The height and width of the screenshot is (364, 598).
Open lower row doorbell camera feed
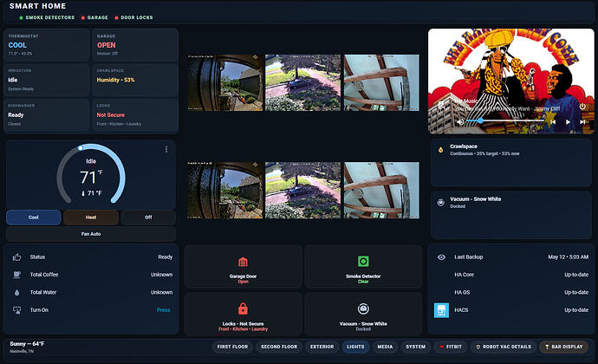pos(225,191)
